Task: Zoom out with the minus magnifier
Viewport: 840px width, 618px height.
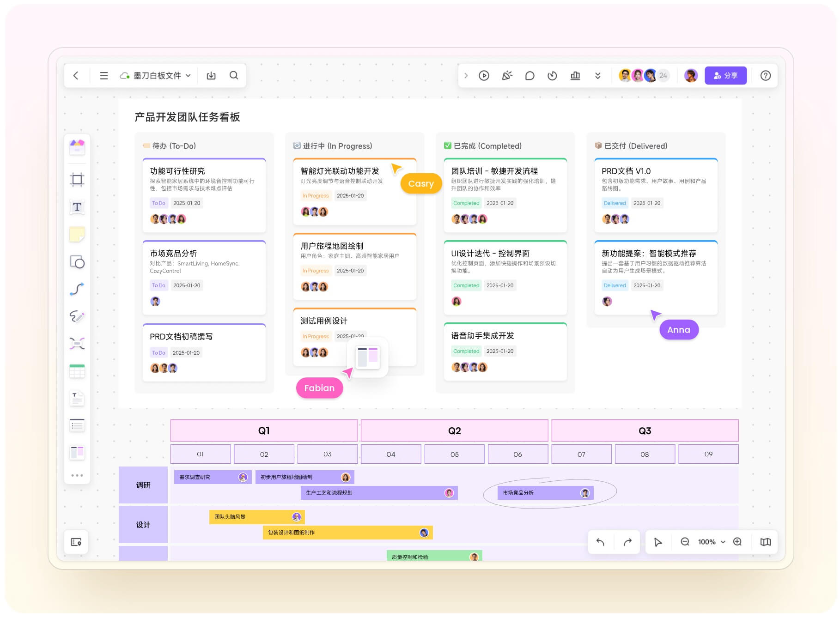Action: [685, 542]
